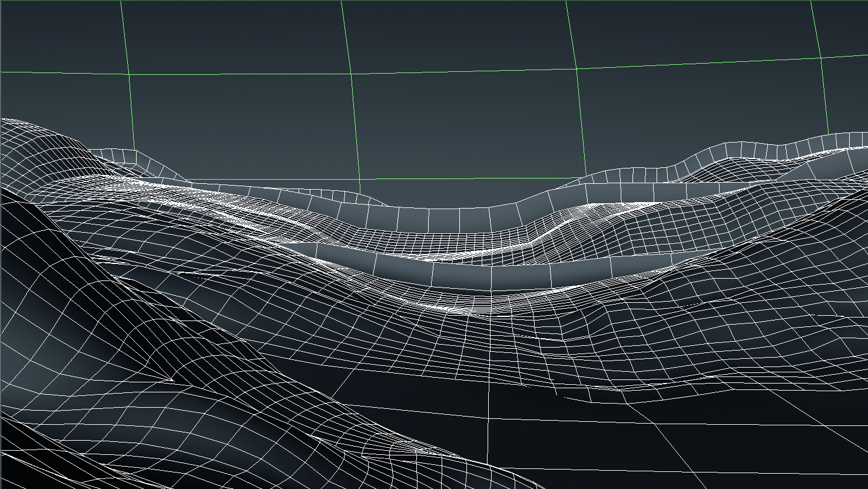Click the second green vertical line's upper intersection
Image resolution: width=868 pixels, height=489 pixels.
click(352, 74)
